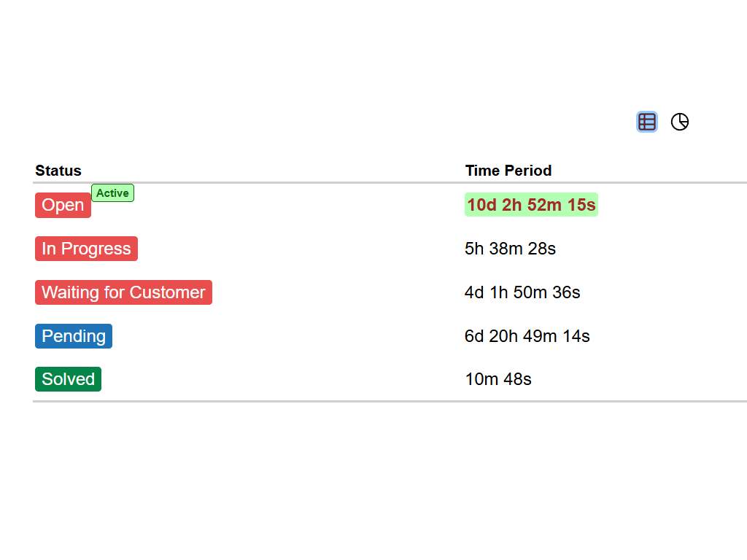Select the red Open status badge
747x560 pixels.
[x=63, y=206]
